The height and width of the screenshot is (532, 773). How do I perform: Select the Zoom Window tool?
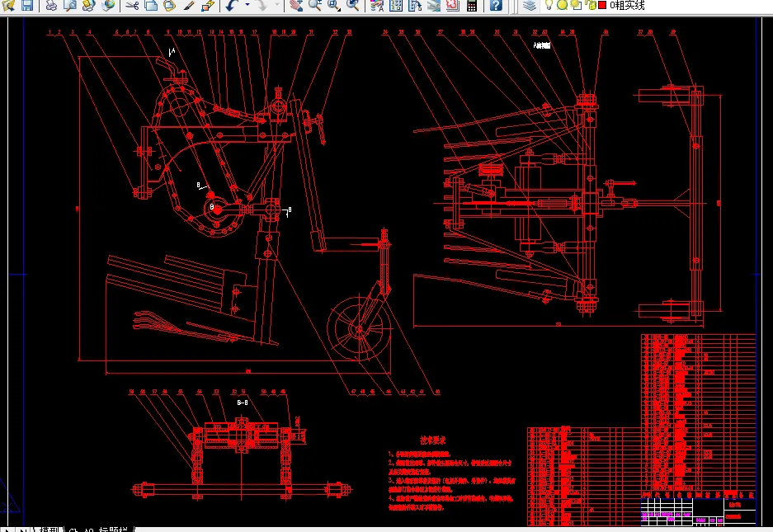[x=334, y=5]
